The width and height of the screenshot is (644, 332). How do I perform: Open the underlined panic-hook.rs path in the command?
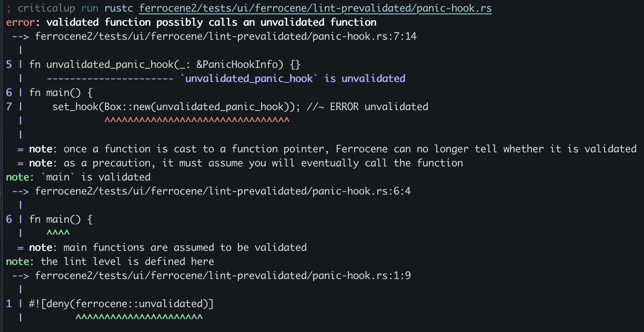(315, 8)
